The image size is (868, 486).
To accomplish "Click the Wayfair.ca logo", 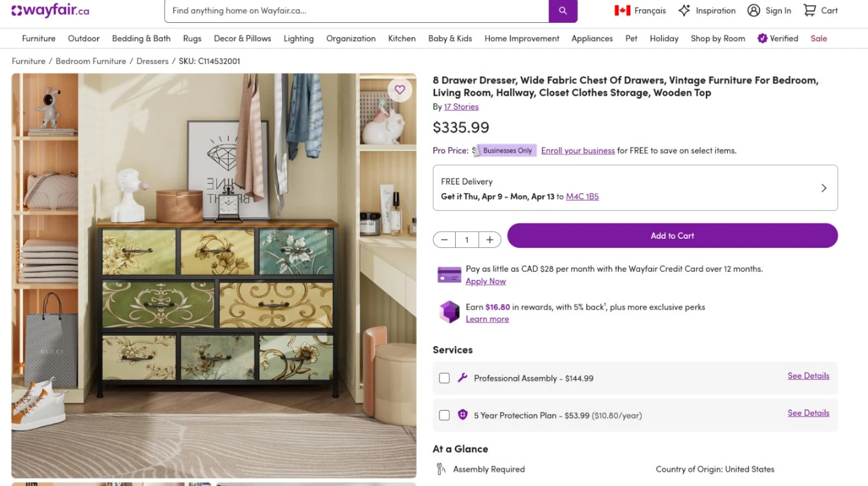I will point(50,11).
